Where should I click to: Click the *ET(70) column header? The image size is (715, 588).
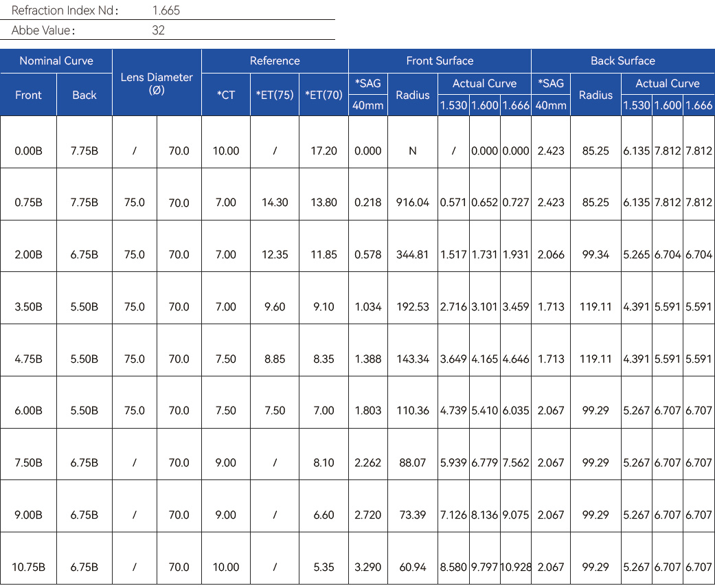click(324, 95)
